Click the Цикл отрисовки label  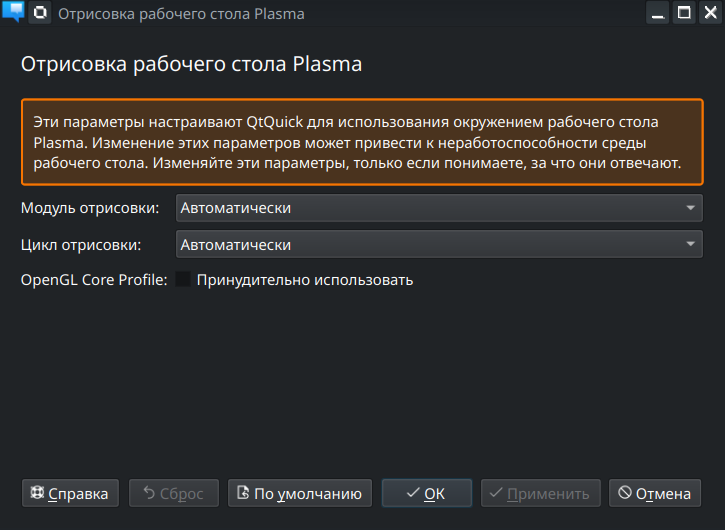pos(81,245)
